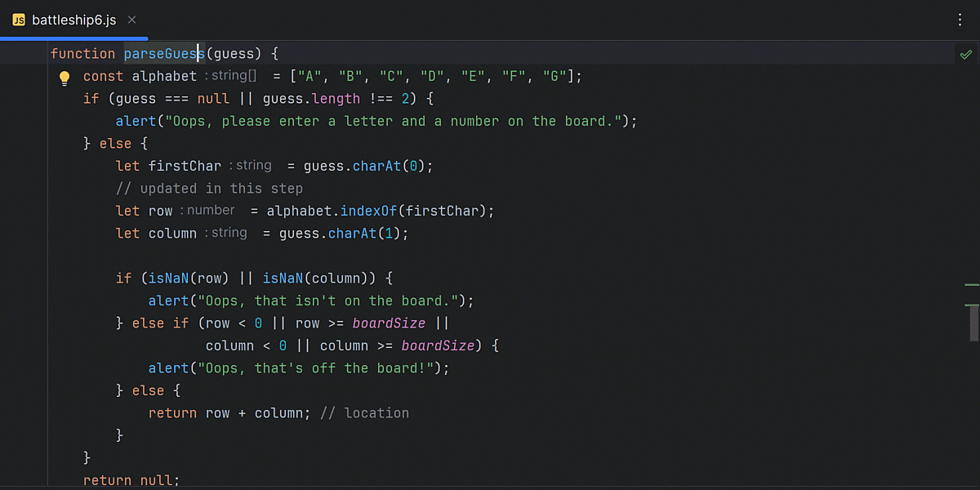Click the guess parameter in the function signature
This screenshot has width=980, height=490.
[234, 53]
